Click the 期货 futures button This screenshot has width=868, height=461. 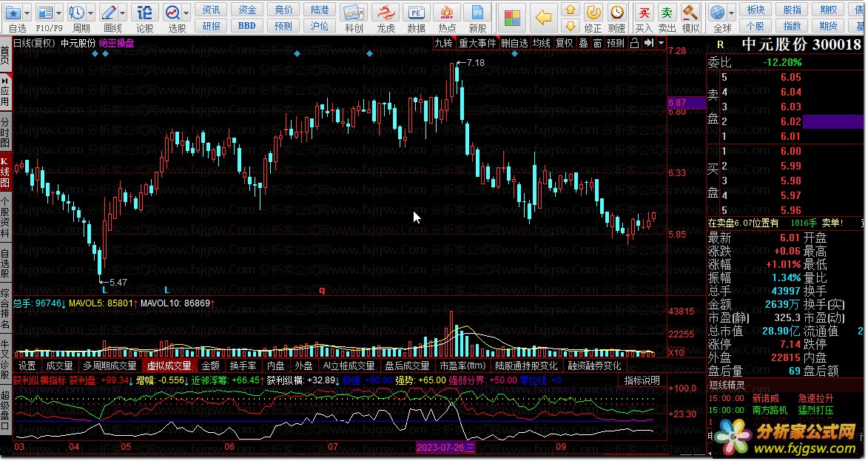[x=829, y=25]
